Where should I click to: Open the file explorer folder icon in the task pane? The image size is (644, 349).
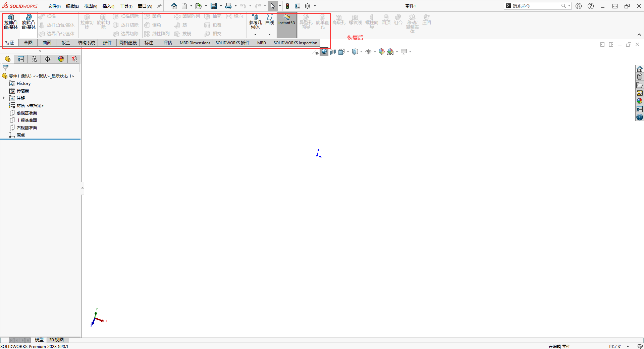640,85
